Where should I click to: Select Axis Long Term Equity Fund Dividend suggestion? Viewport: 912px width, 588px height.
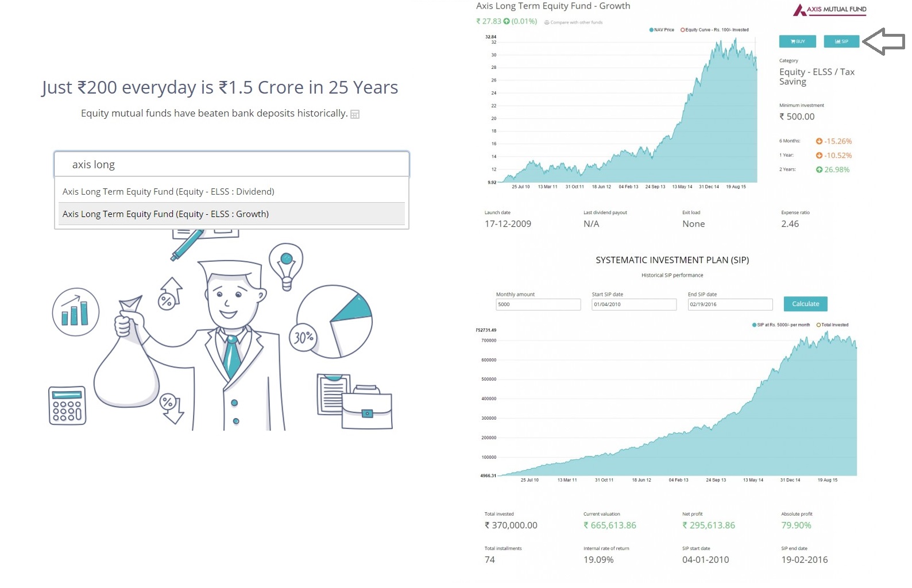(231, 192)
